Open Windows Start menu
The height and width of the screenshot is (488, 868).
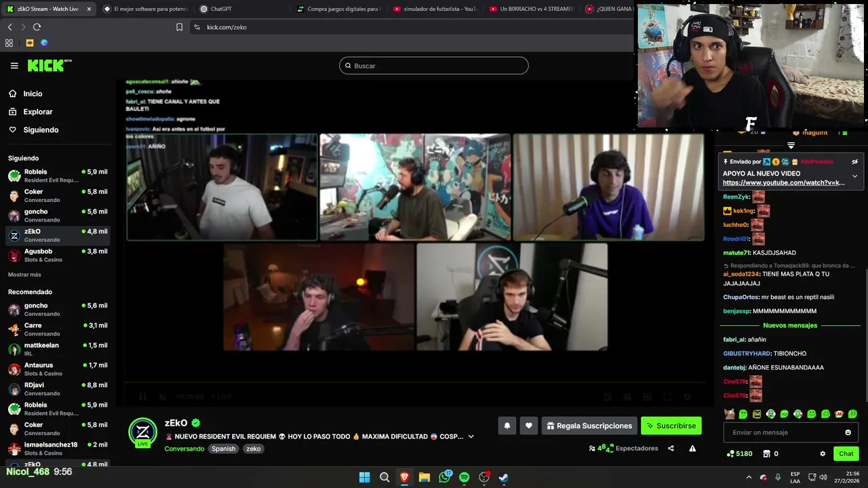click(364, 477)
